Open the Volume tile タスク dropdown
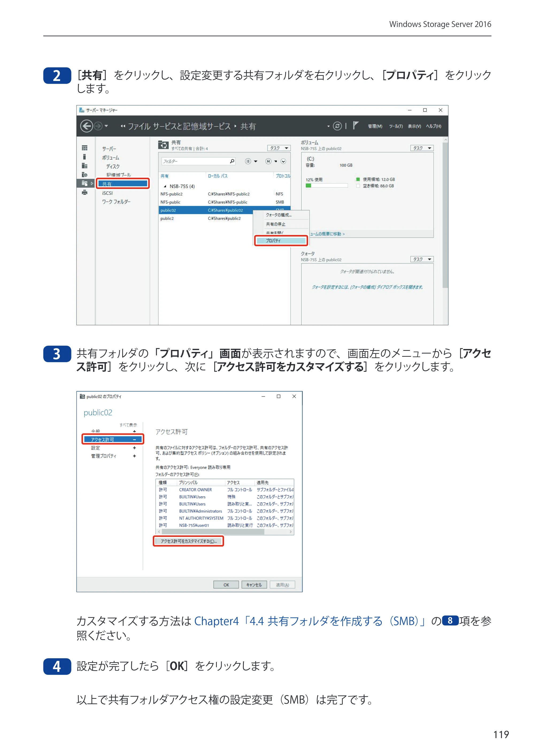Viewport: 535px width, 756px height. click(x=422, y=148)
